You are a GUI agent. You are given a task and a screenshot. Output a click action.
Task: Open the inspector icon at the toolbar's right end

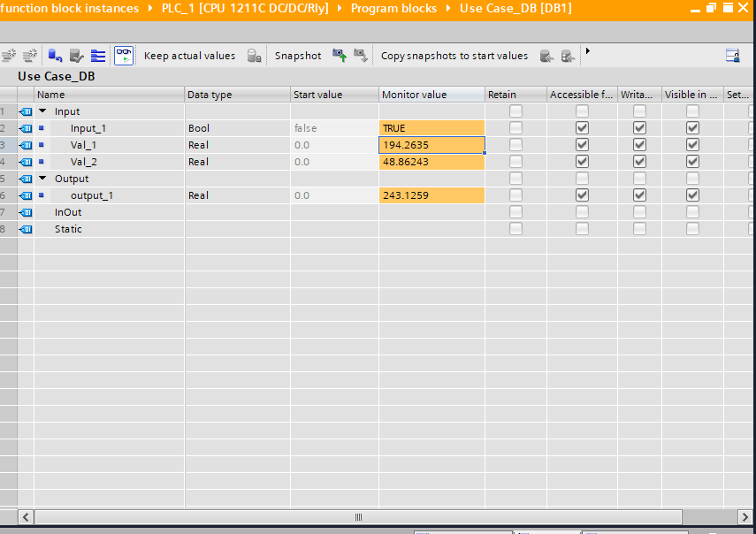[x=733, y=55]
